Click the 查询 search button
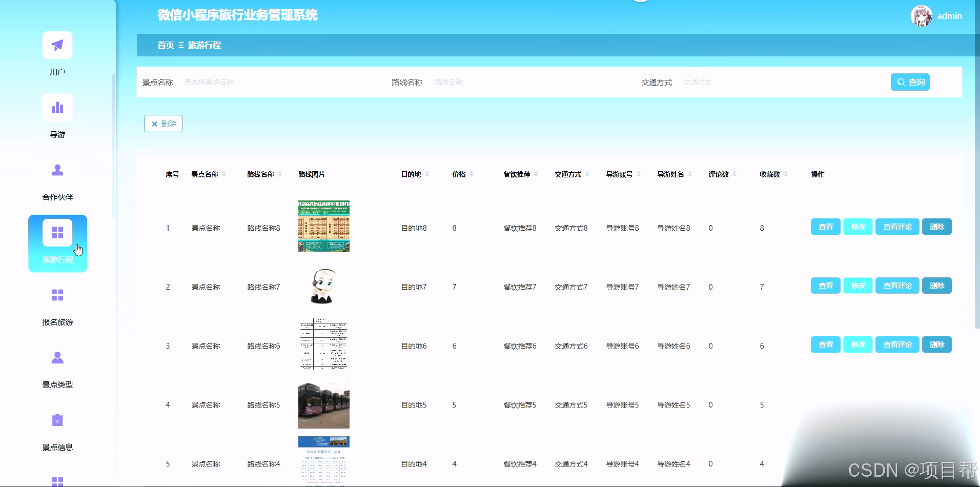 tap(910, 82)
